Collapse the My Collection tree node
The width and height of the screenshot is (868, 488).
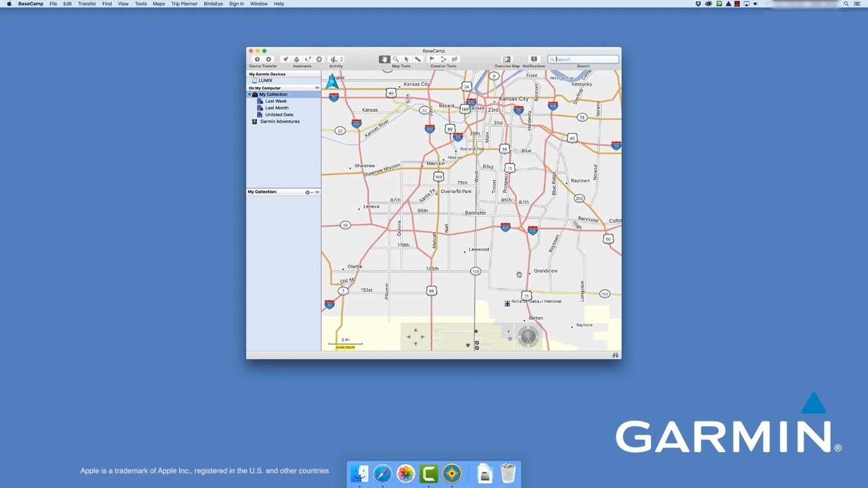pos(250,95)
